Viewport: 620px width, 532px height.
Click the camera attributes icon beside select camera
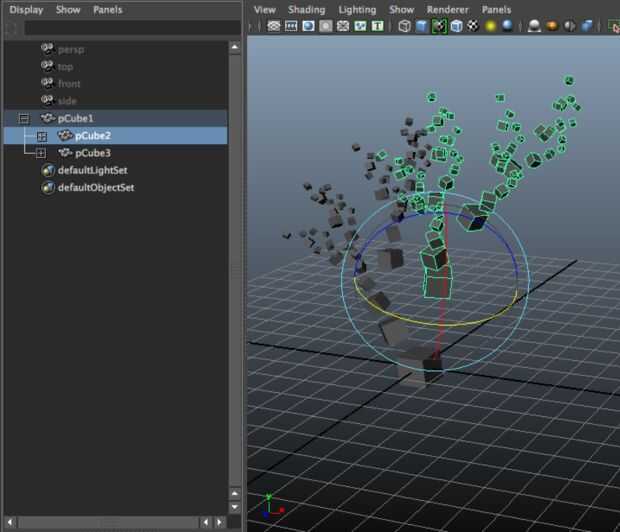pyautogui.click(x=291, y=26)
